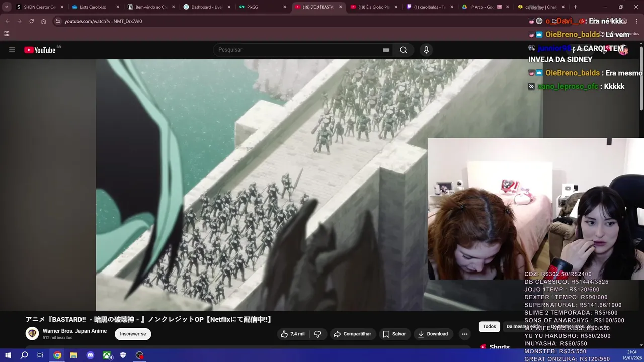Open Chrome from the taskbar
This screenshot has width=644, height=362.
pyautogui.click(x=57, y=355)
